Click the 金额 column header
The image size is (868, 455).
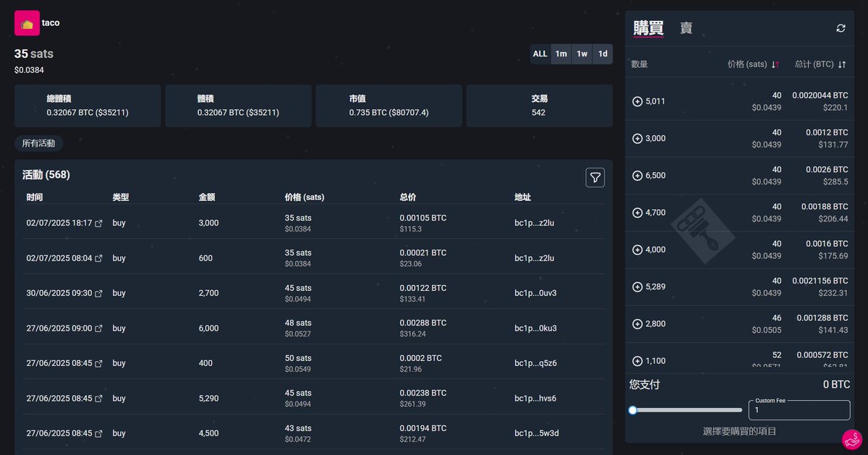207,197
